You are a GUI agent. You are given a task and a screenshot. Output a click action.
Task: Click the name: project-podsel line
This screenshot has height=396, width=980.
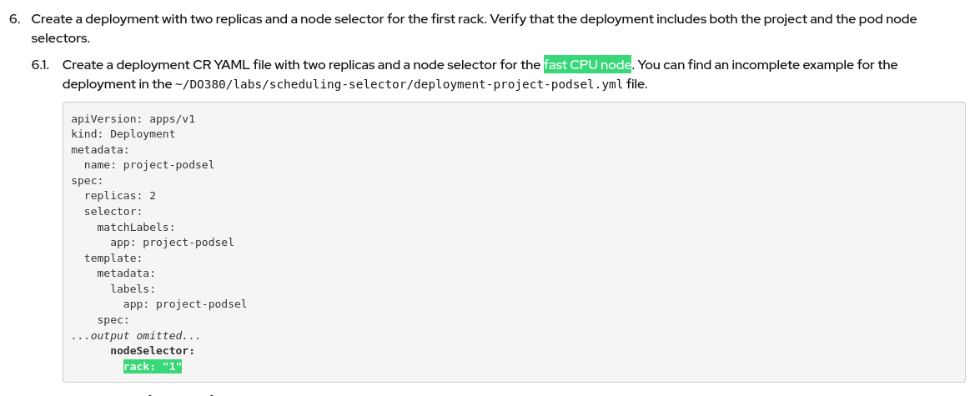pos(149,165)
